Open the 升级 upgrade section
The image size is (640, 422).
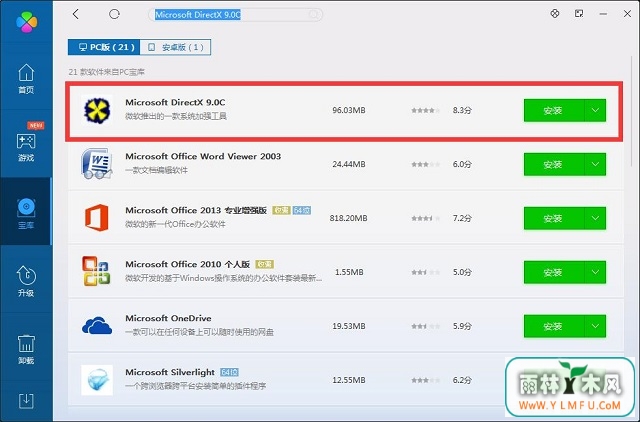(26, 281)
